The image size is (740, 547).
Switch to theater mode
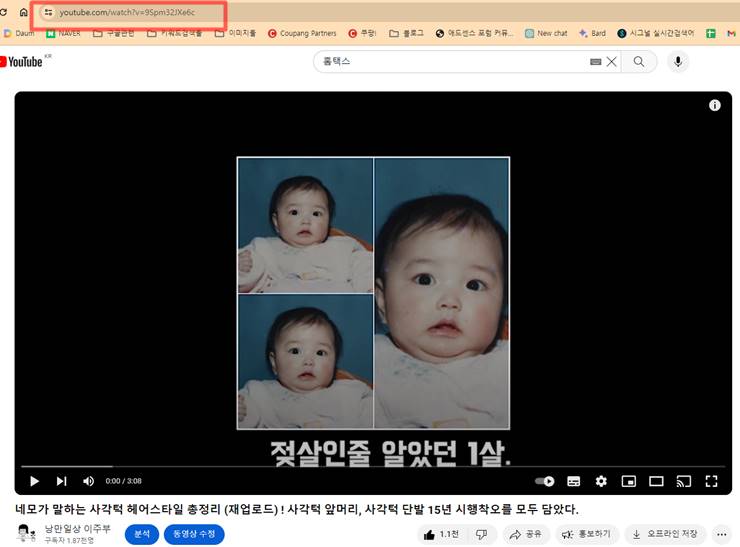click(x=656, y=481)
